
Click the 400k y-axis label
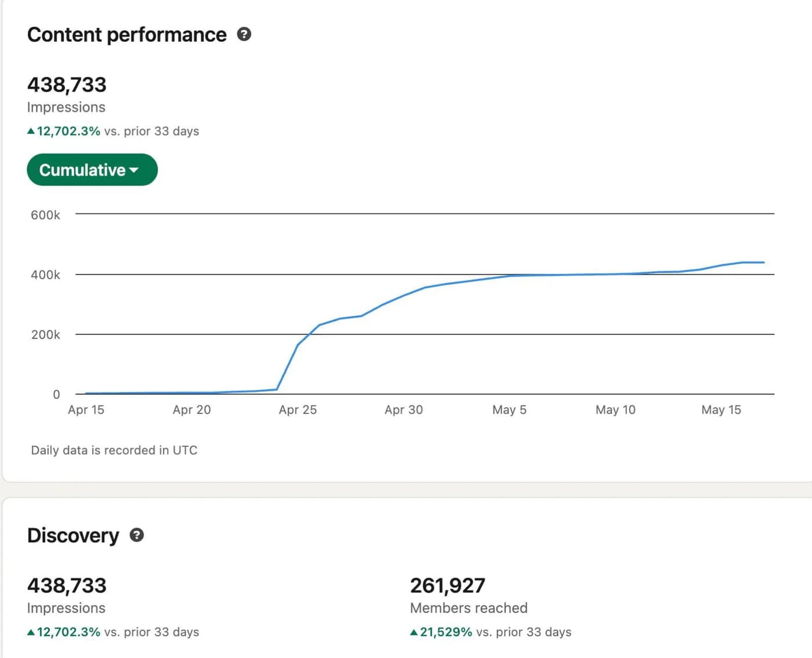tap(45, 275)
